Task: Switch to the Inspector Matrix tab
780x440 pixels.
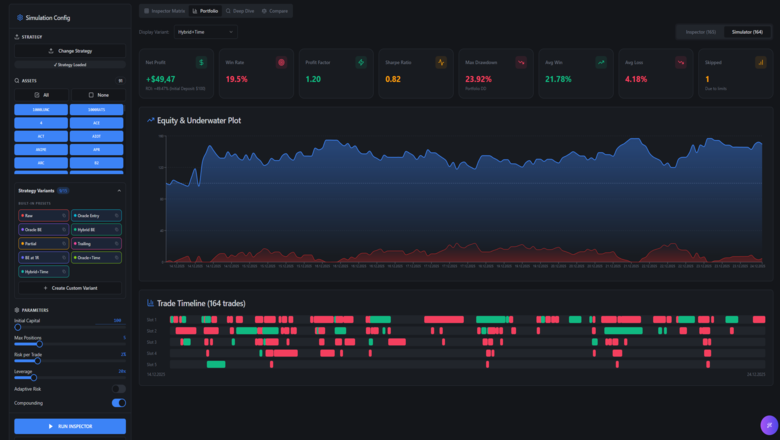Action: point(163,10)
